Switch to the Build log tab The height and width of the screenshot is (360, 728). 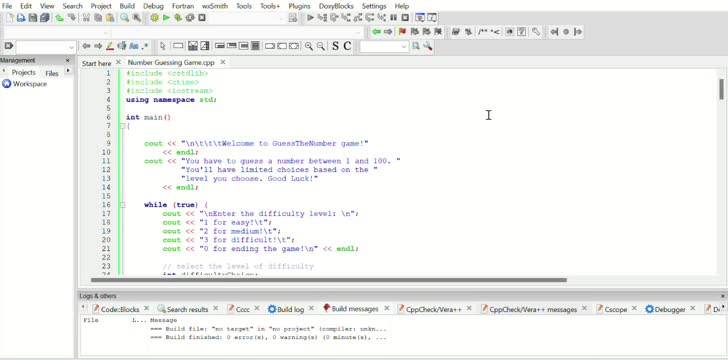coord(286,309)
